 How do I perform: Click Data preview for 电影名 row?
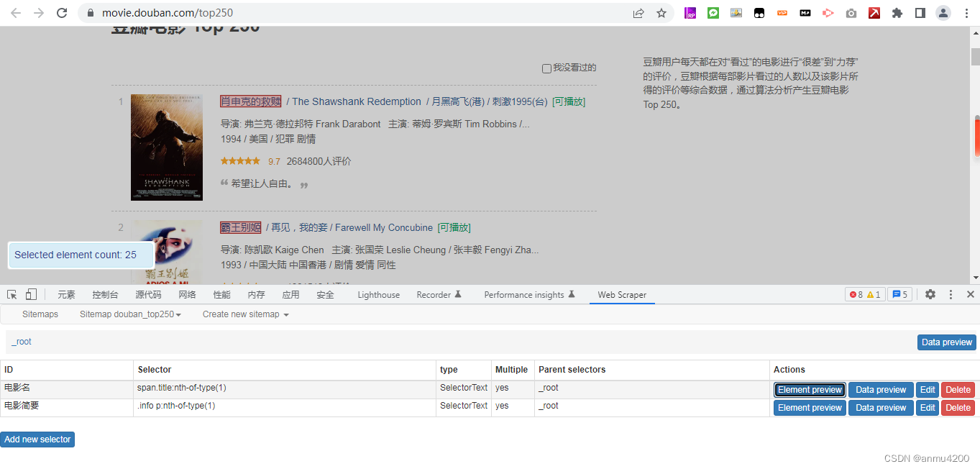pos(881,390)
